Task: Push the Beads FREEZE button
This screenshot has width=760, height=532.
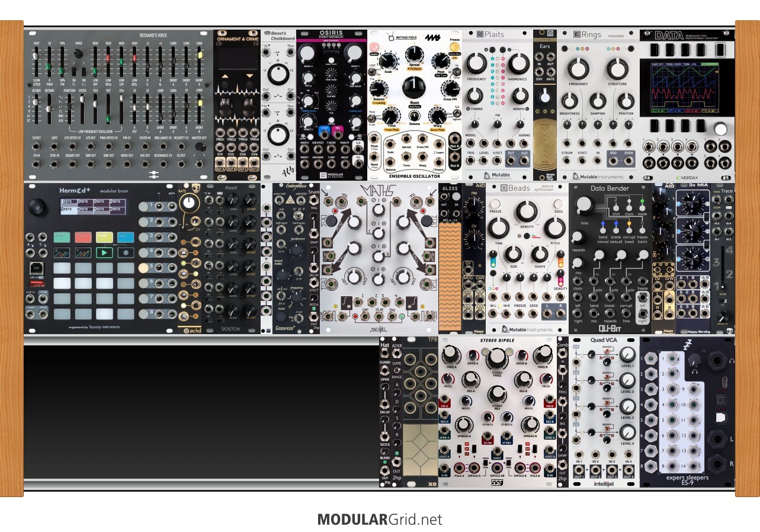Action: click(496, 203)
